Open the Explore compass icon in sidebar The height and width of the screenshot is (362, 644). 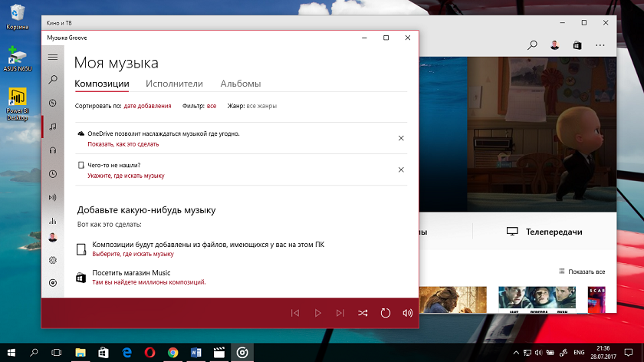(x=53, y=103)
